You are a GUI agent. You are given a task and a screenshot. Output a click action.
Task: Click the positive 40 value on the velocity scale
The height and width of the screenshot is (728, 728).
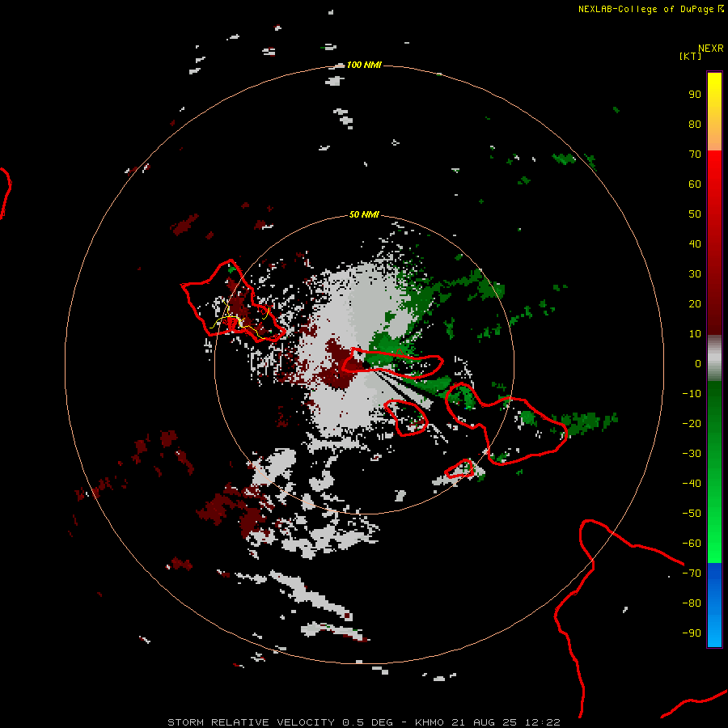(x=695, y=244)
